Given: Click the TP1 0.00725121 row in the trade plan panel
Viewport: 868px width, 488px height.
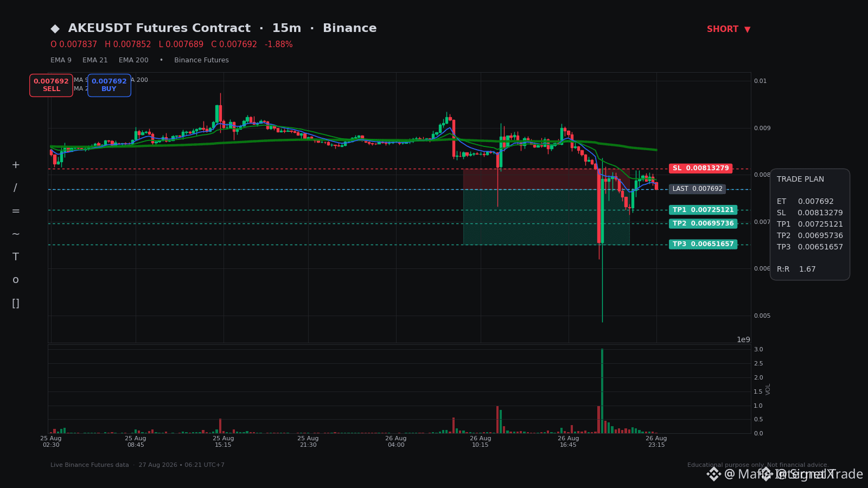Looking at the screenshot, I should 810,224.
